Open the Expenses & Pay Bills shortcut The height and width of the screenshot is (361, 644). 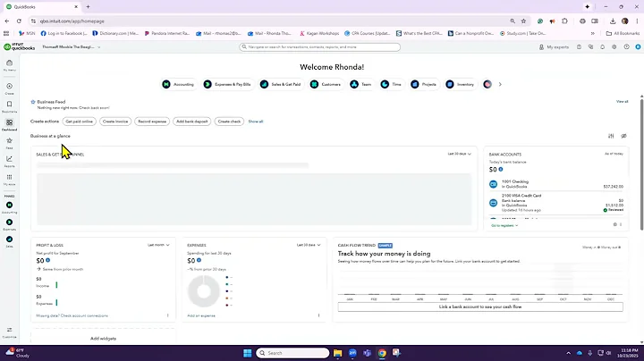[x=227, y=84]
